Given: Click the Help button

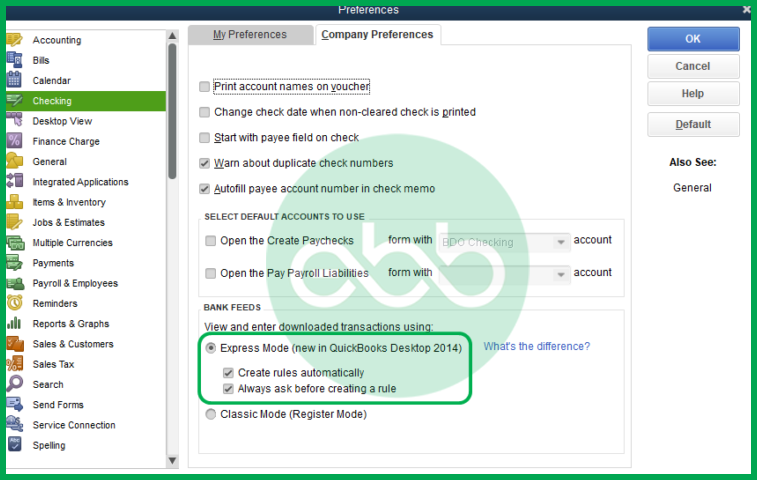Looking at the screenshot, I should tap(693, 94).
